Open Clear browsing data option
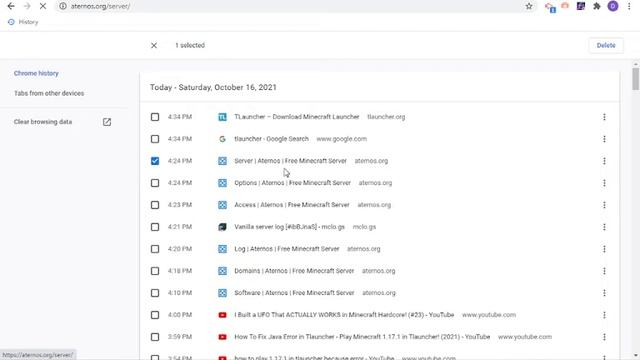 tap(43, 122)
